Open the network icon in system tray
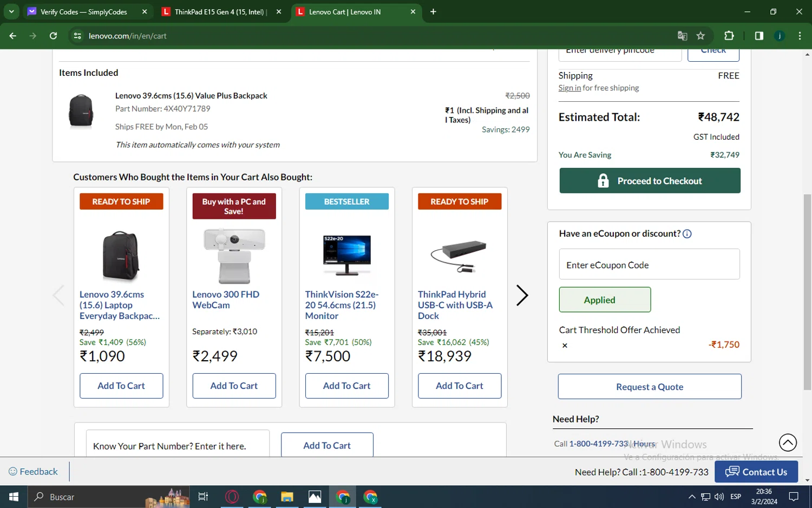The width and height of the screenshot is (812, 508). point(705,497)
